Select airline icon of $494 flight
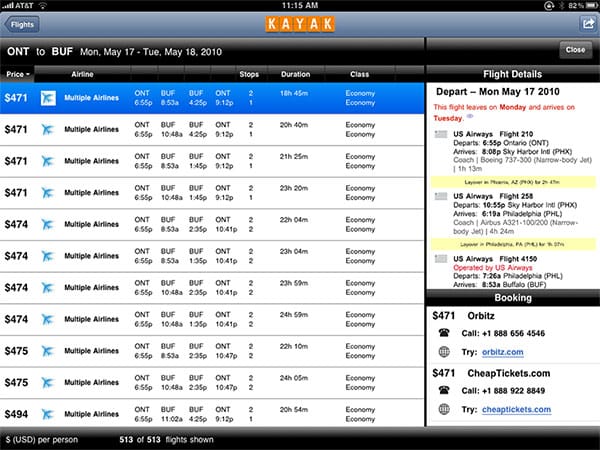Screen dimensions: 600x450 [x=47, y=414]
